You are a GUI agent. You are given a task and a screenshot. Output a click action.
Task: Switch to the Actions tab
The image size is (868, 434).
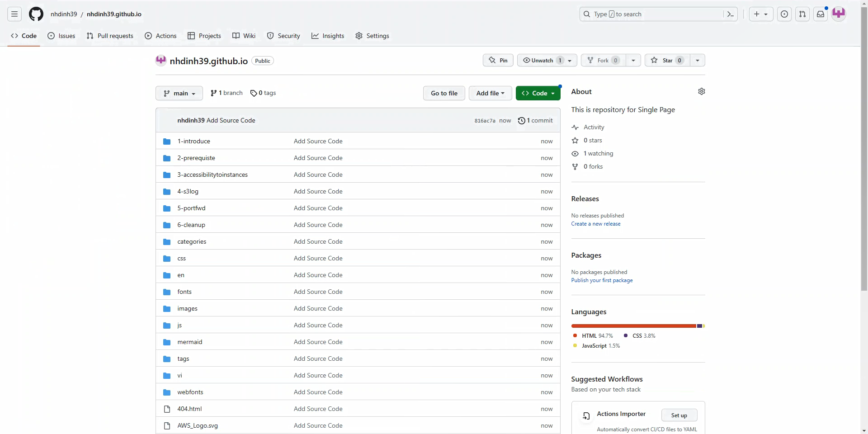160,36
